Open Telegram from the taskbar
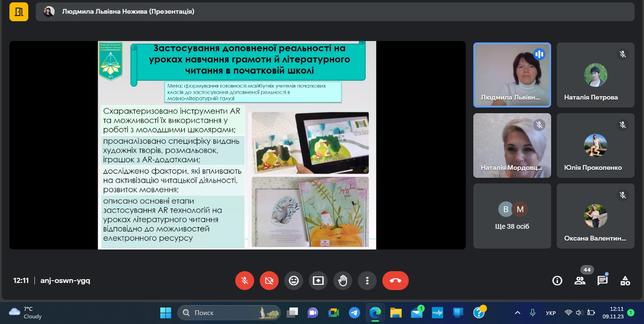Screen dimensions: 644x324 click(x=355, y=313)
